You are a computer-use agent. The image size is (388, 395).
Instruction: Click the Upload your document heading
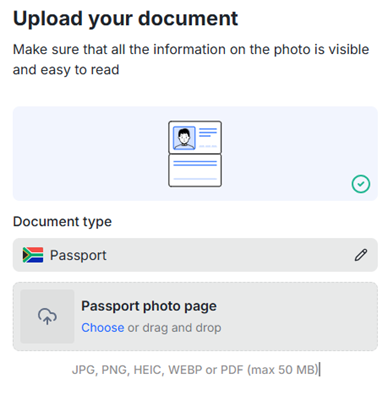tap(125, 19)
